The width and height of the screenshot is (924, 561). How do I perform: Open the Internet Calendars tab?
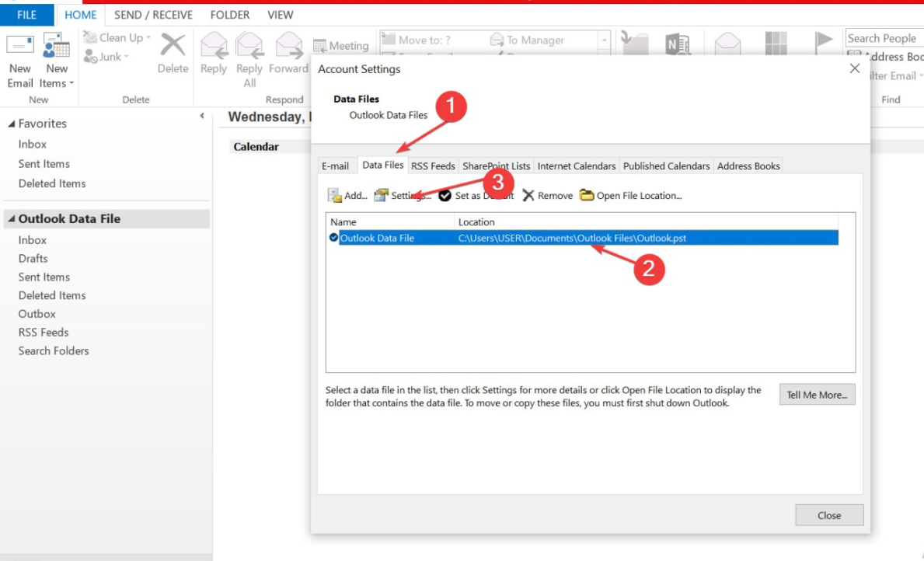point(577,166)
